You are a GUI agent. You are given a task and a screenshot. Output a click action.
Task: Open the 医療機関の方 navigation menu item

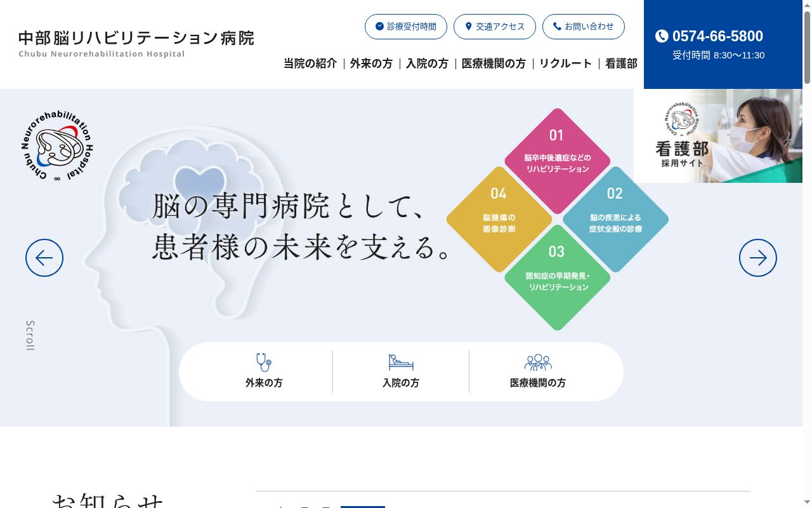[x=494, y=63]
